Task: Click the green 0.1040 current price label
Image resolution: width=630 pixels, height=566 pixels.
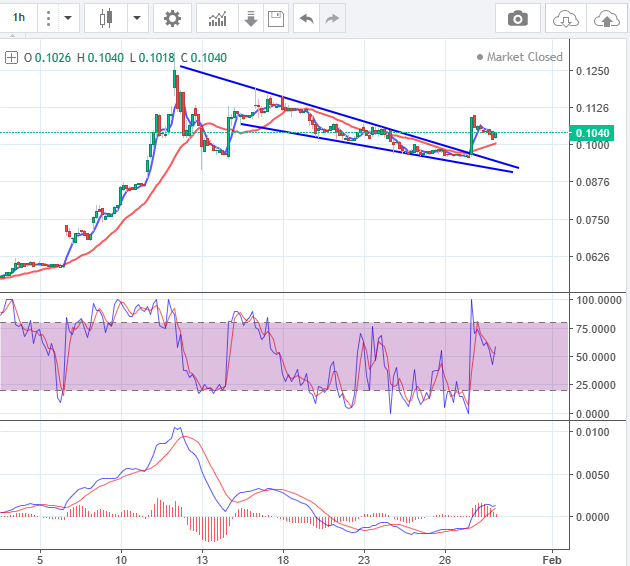Action: [x=592, y=133]
